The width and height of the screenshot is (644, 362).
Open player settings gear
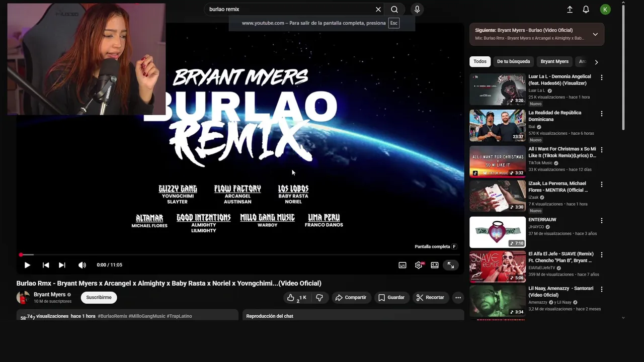(419, 265)
